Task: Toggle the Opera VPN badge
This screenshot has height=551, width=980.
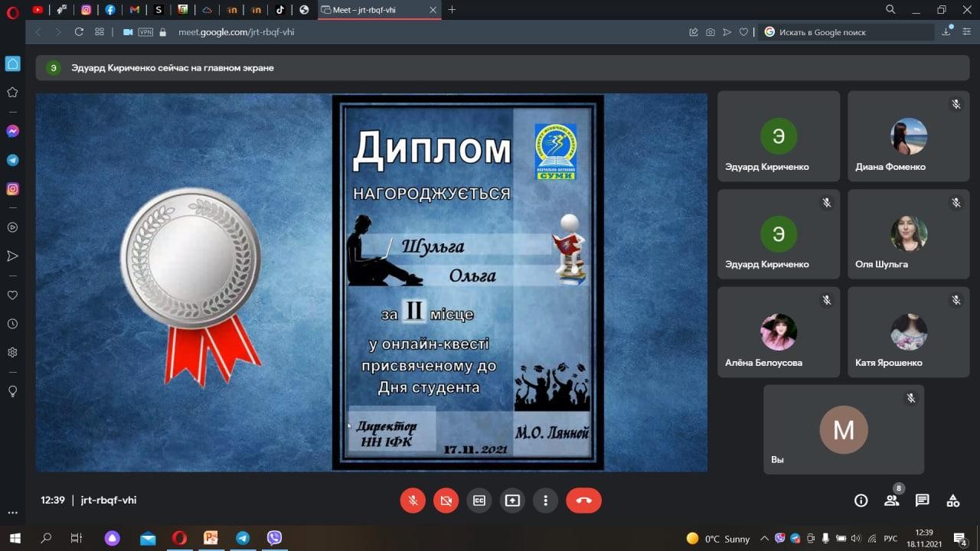Action: click(145, 32)
